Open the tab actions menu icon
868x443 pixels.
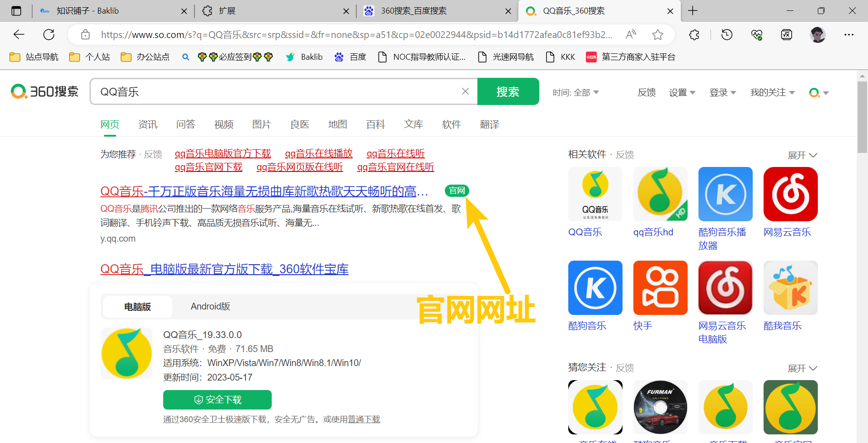click(x=16, y=11)
